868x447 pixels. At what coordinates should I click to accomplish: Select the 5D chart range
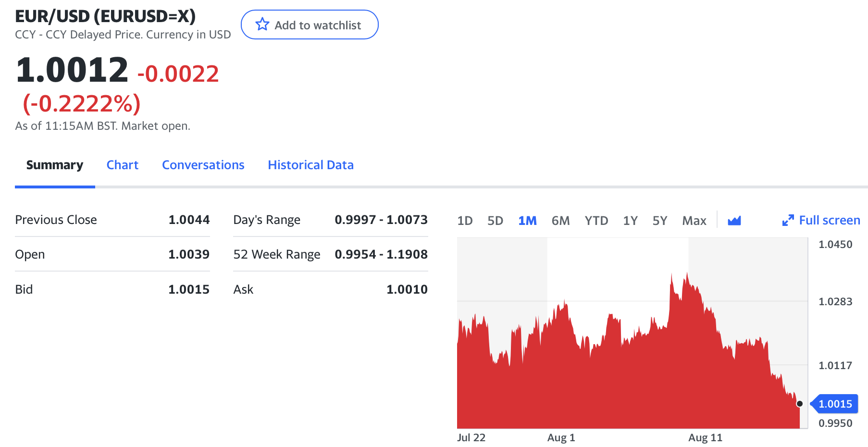click(495, 221)
